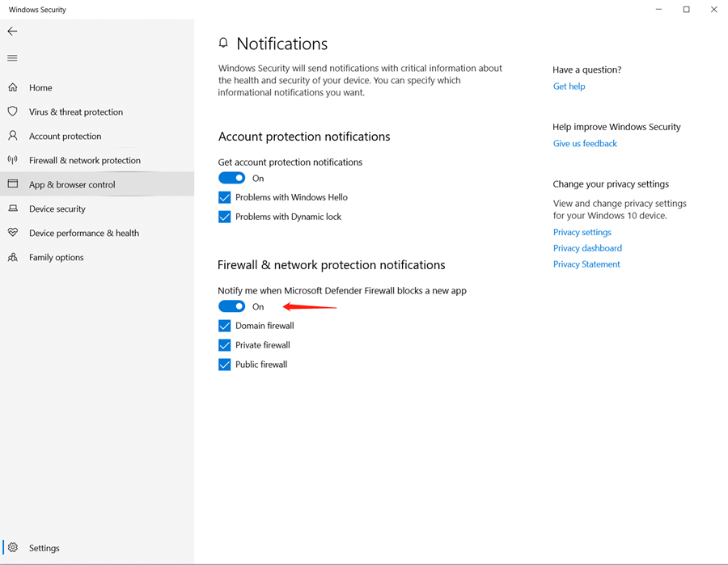Click the Home house icon

pyautogui.click(x=13, y=87)
